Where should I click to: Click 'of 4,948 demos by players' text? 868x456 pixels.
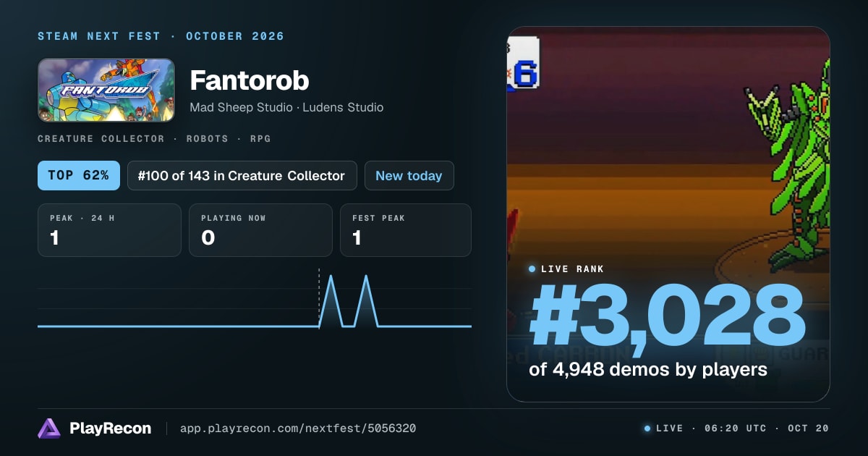[648, 370]
